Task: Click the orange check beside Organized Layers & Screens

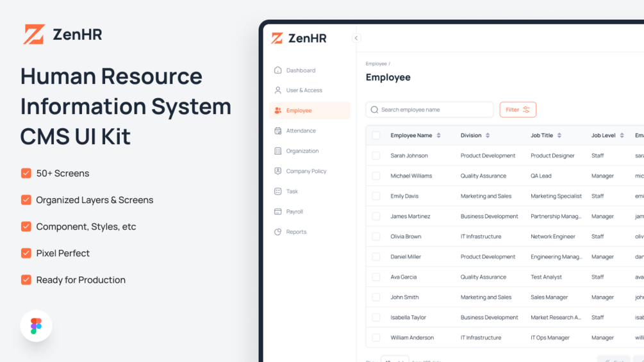Action: (x=26, y=200)
